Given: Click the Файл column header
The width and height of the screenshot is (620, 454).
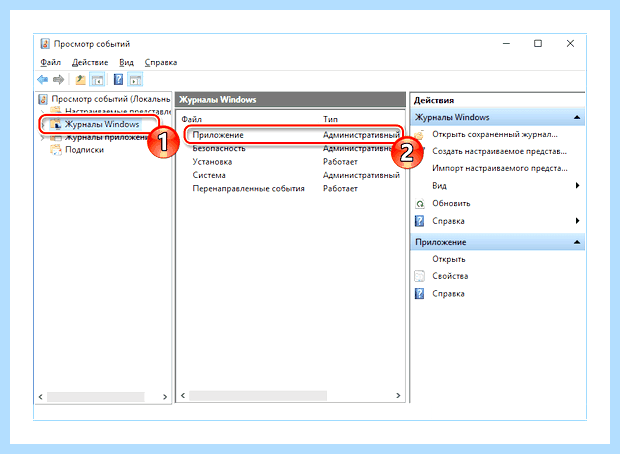Looking at the screenshot, I should click(191, 119).
